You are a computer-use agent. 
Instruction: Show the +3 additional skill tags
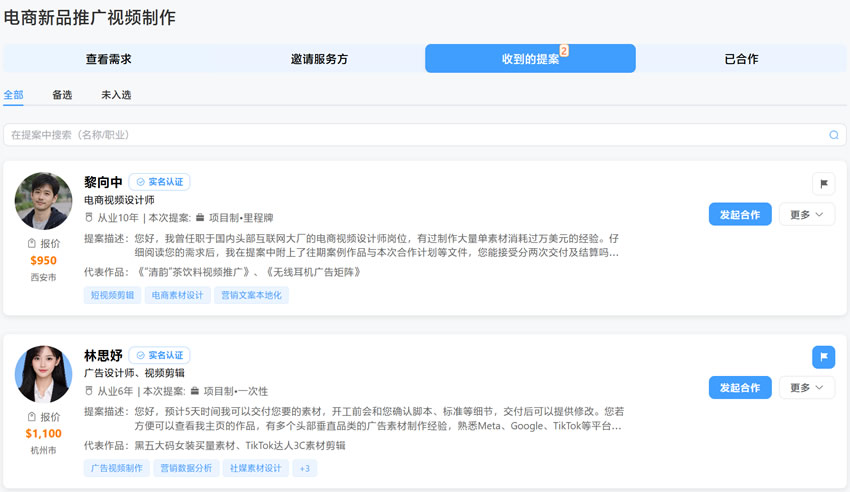pyautogui.click(x=304, y=468)
